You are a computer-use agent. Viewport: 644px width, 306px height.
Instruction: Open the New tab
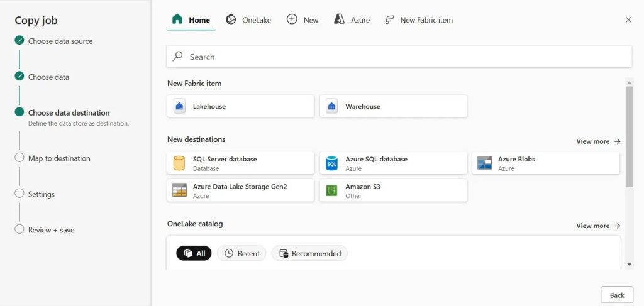[x=303, y=19]
